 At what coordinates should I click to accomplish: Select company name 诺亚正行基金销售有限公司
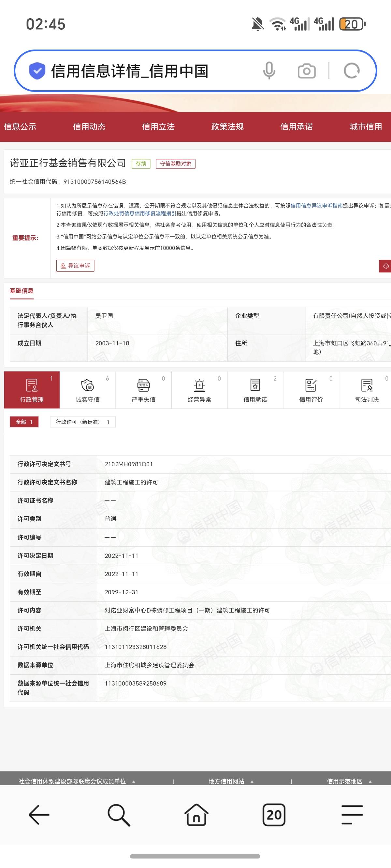tap(68, 163)
